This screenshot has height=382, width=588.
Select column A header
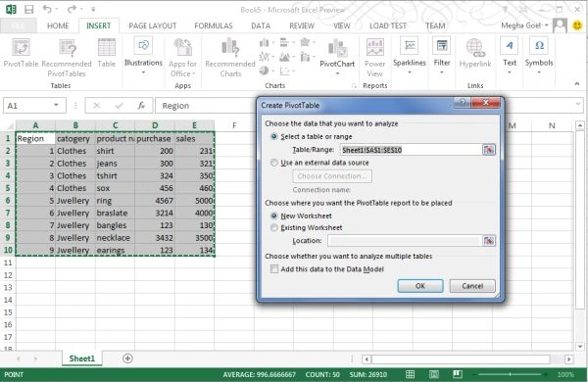35,125
